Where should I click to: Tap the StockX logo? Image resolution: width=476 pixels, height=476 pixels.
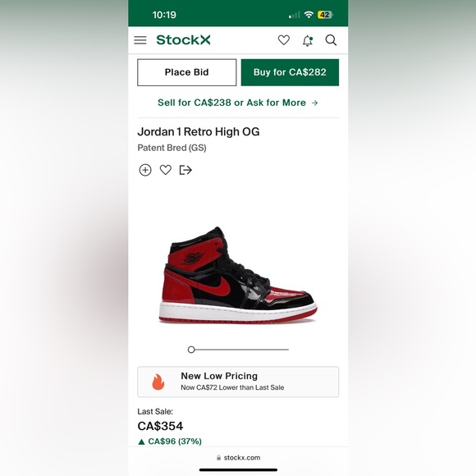tap(183, 39)
